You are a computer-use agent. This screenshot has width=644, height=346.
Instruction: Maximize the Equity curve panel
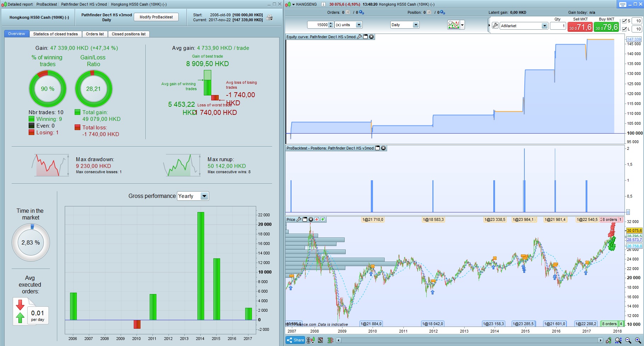(x=366, y=37)
